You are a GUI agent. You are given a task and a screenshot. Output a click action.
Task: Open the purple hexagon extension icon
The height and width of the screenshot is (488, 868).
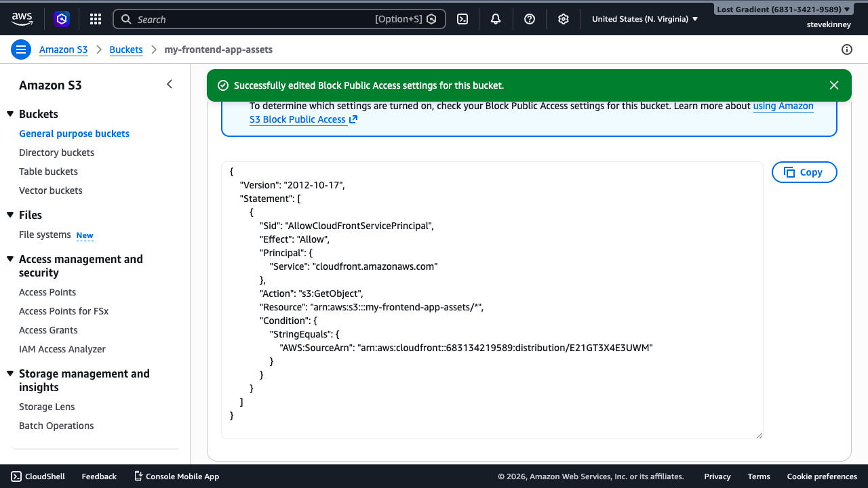coord(62,19)
